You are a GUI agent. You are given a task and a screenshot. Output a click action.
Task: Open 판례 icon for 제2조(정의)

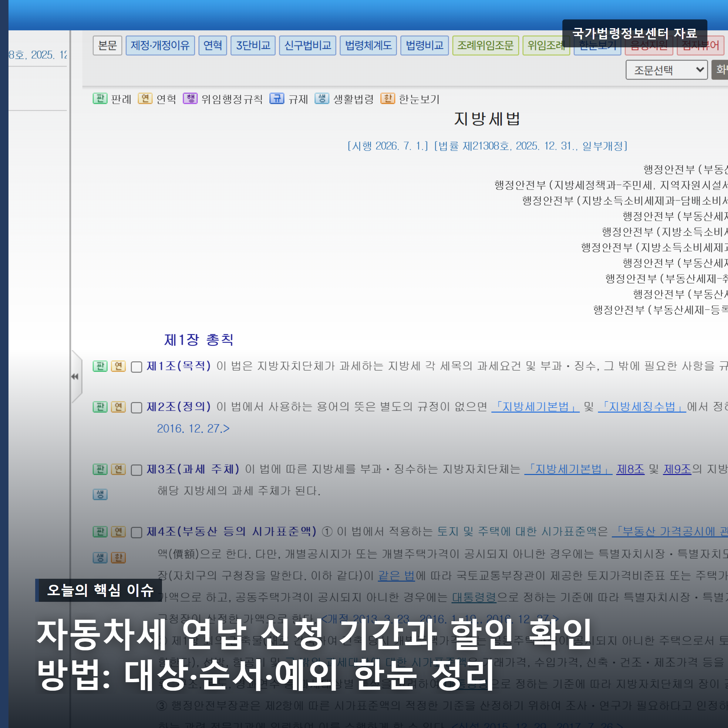pos(100,407)
